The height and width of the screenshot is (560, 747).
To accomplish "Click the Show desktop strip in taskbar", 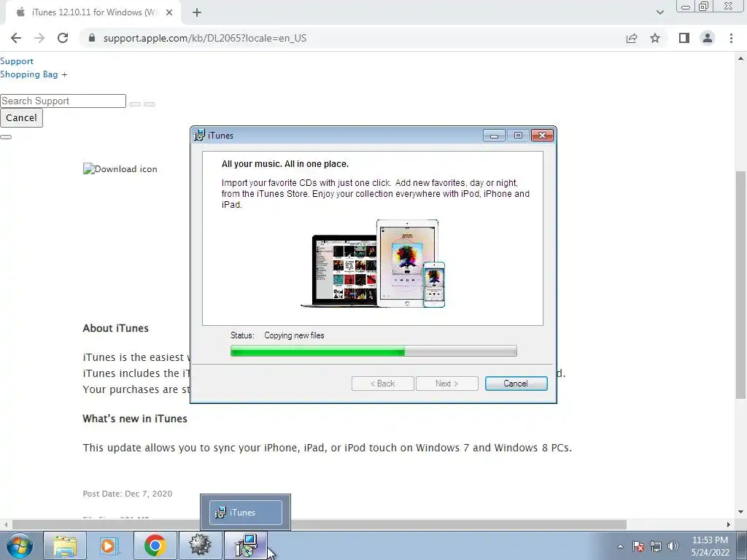I will pyautogui.click(x=741, y=545).
